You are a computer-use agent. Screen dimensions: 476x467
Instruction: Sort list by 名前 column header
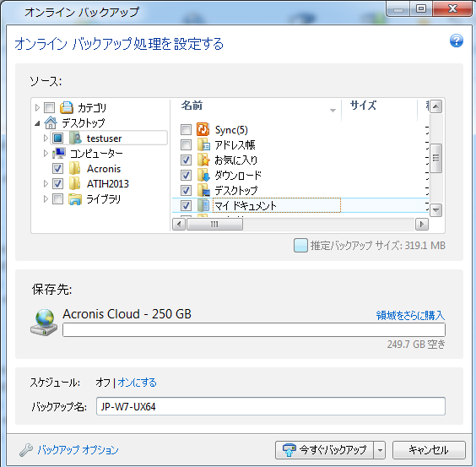click(x=257, y=106)
